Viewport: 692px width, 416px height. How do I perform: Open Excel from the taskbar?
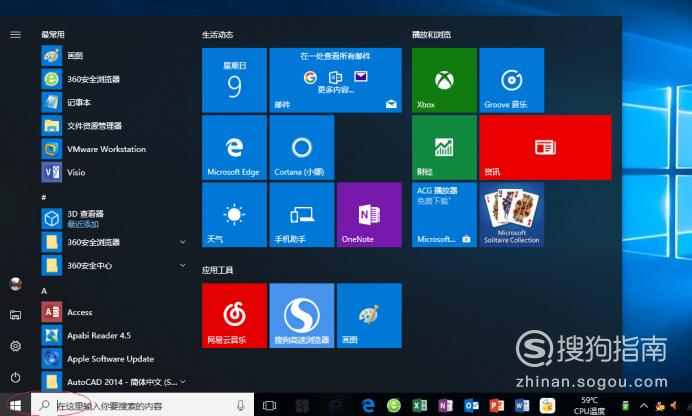(420, 405)
